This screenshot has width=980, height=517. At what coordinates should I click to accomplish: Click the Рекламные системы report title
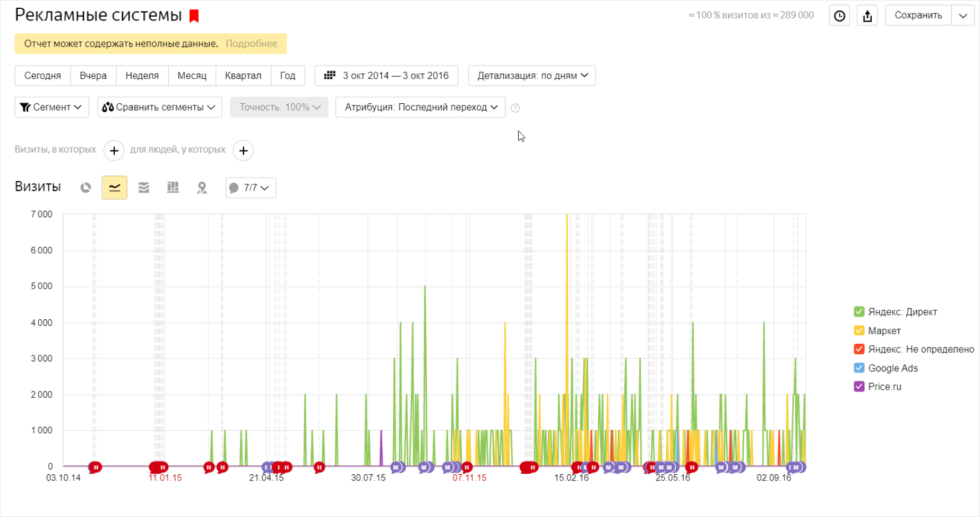click(98, 16)
